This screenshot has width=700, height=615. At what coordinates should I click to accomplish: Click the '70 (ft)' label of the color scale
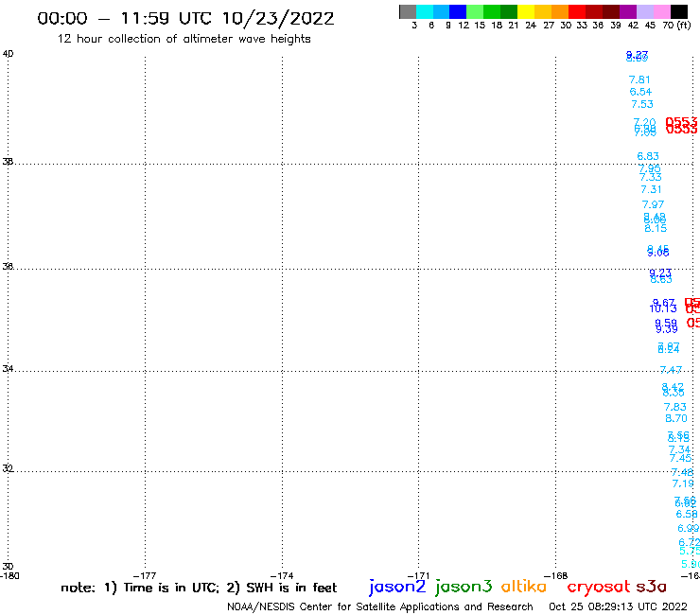click(x=676, y=26)
